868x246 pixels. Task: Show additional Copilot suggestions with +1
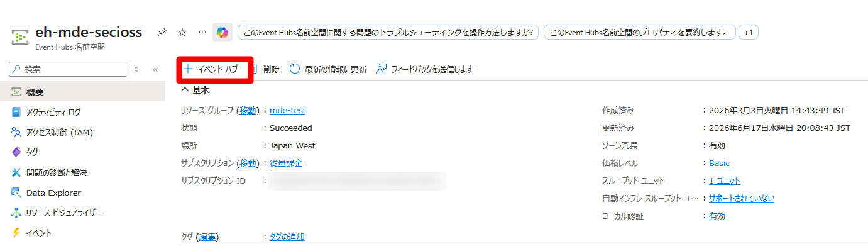coord(748,32)
